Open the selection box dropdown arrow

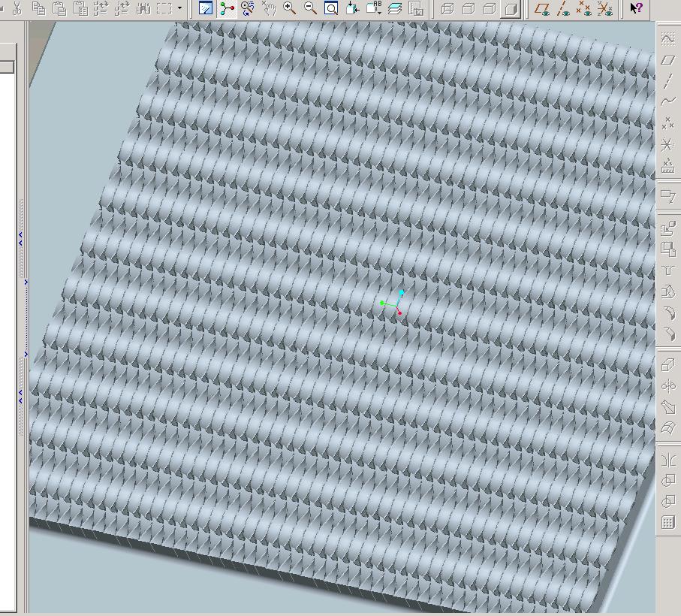pos(179,8)
